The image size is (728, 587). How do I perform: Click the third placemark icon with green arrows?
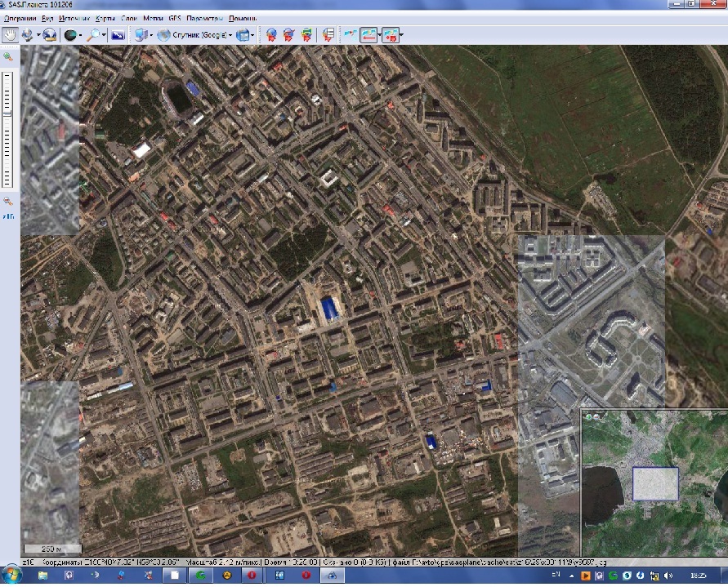point(306,35)
